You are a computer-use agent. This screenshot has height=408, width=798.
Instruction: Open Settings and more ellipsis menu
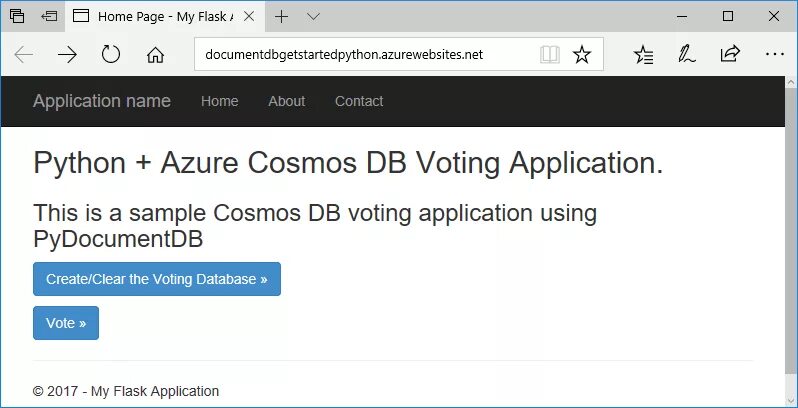pos(774,55)
